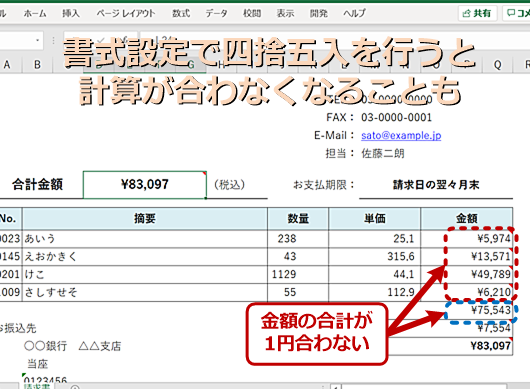Select the さしすせそ description cell
This screenshot has width=530, height=389.
145,292
